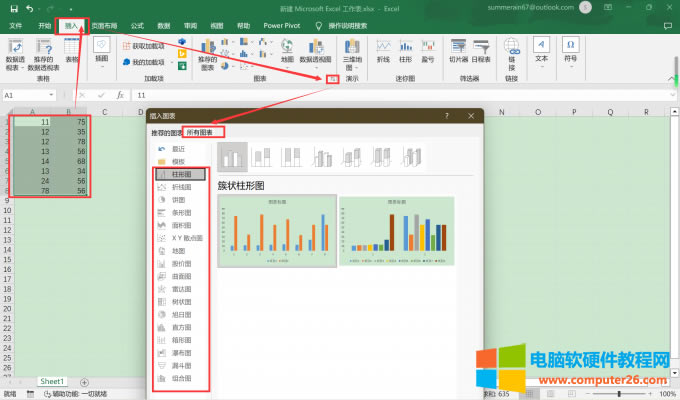Choose 雷达图 radar chart type
This screenshot has width=680, height=400.
178,288
